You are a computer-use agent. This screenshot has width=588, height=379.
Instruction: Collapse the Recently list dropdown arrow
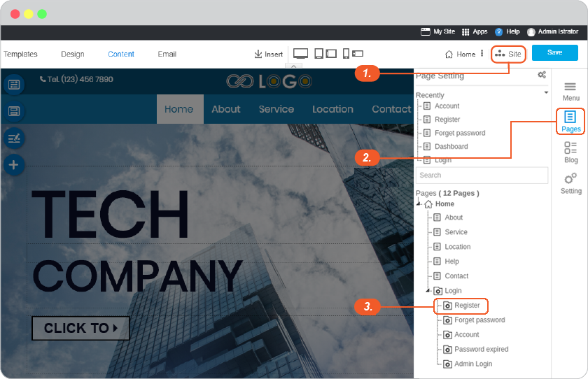click(x=546, y=92)
